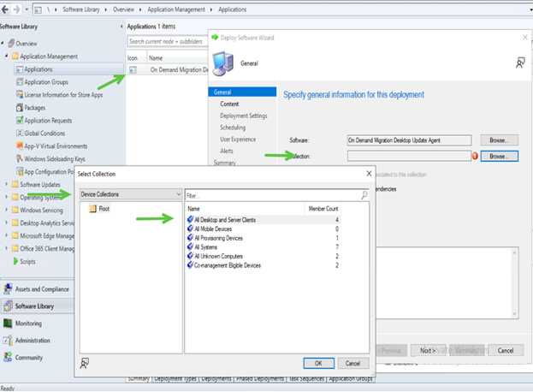Click wizard Scheduling step
The width and height of the screenshot is (533, 392).
[x=233, y=128]
